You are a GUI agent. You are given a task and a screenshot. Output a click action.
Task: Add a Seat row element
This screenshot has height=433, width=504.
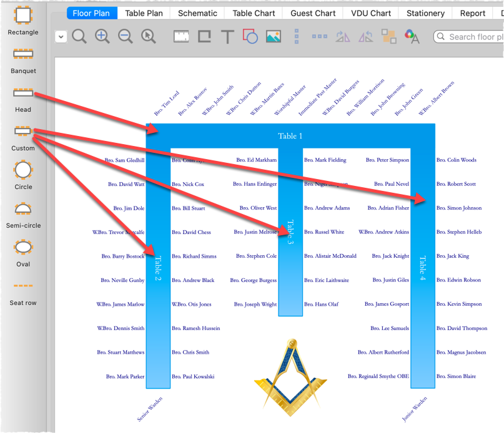[23, 286]
